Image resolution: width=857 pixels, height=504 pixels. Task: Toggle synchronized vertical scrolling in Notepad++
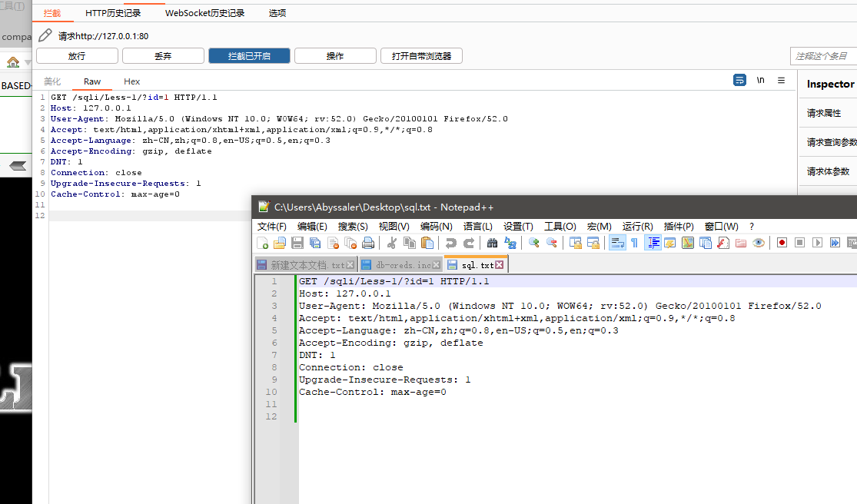(x=575, y=243)
